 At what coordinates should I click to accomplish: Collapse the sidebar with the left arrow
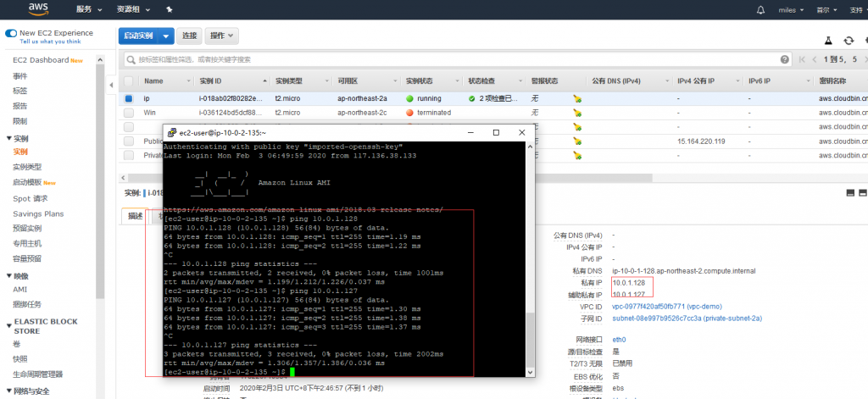click(112, 86)
